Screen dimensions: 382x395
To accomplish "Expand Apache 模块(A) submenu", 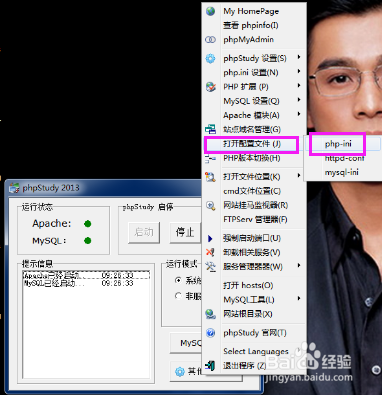I will point(255,115).
